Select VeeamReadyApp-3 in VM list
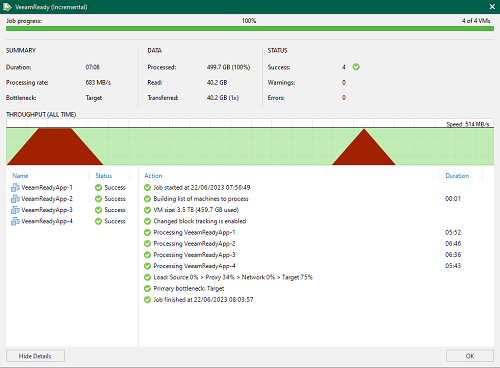 pyautogui.click(x=47, y=210)
